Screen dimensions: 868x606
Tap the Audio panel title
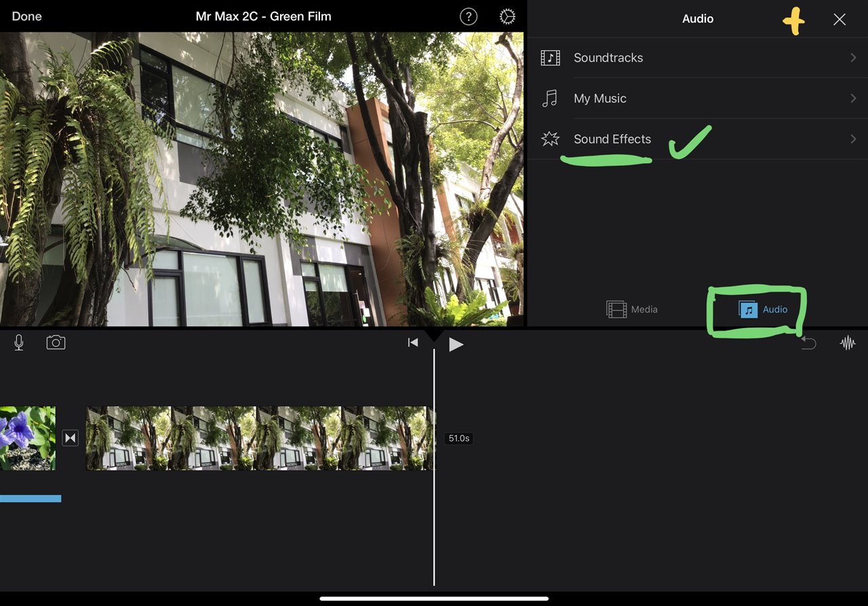coord(698,19)
